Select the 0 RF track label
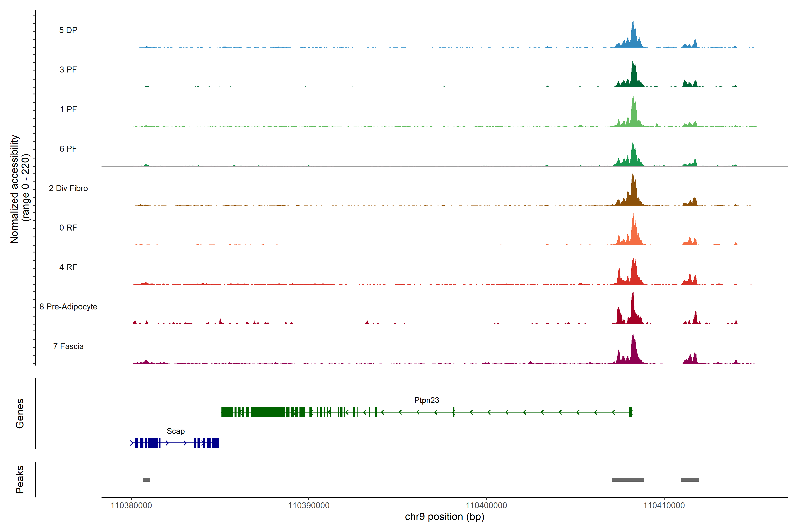 (x=68, y=228)
